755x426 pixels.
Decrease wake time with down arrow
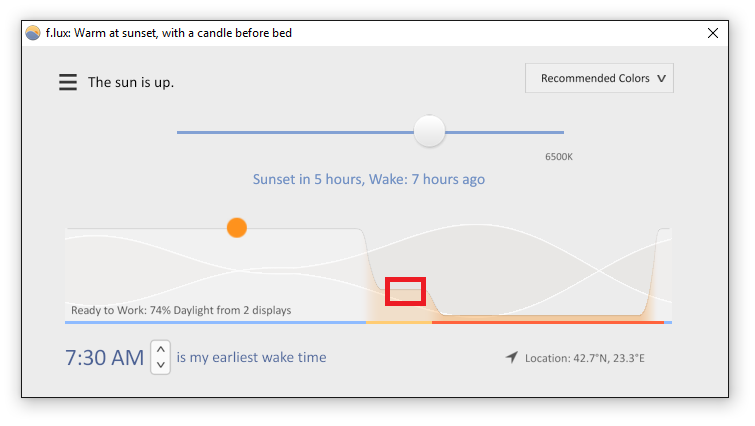tap(161, 365)
